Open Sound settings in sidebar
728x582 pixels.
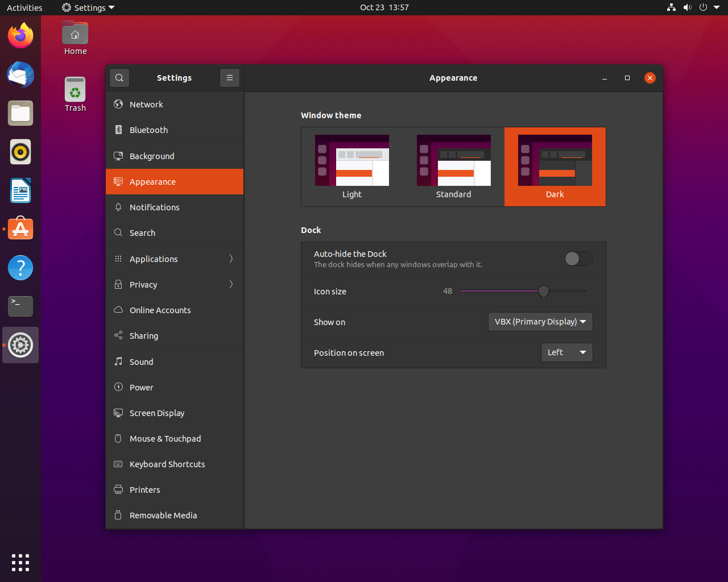pos(175,361)
